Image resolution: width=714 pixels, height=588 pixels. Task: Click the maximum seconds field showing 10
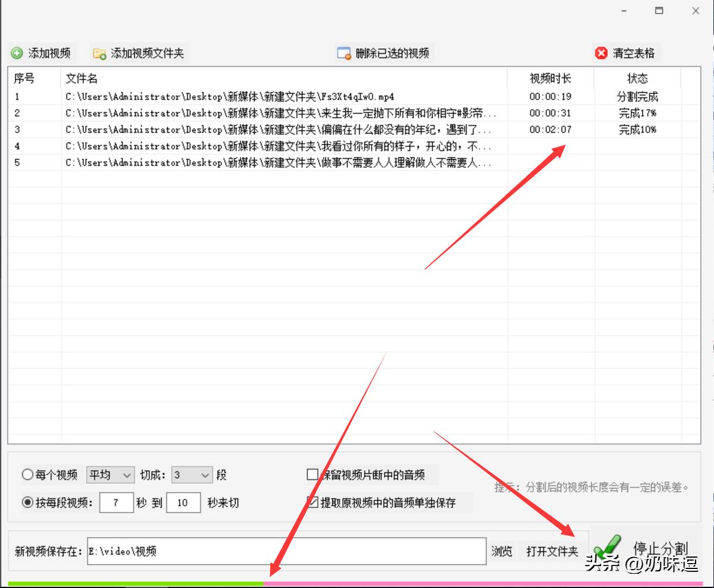183,502
